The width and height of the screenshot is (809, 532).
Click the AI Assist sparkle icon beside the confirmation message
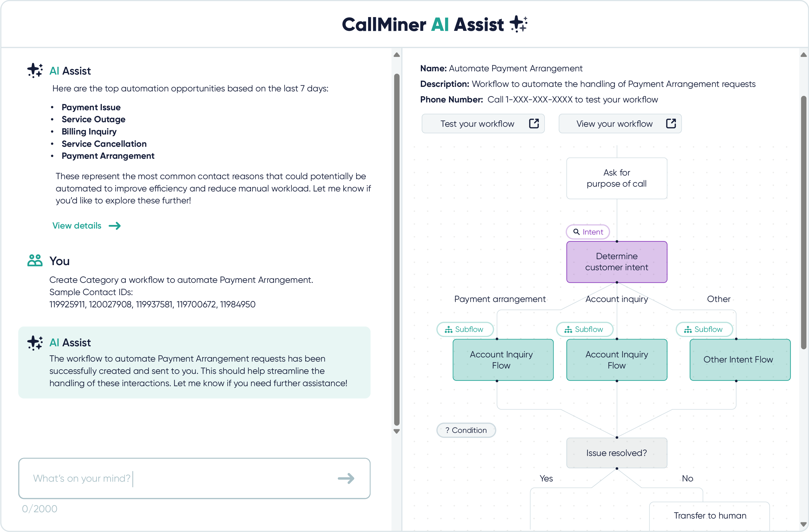(34, 343)
